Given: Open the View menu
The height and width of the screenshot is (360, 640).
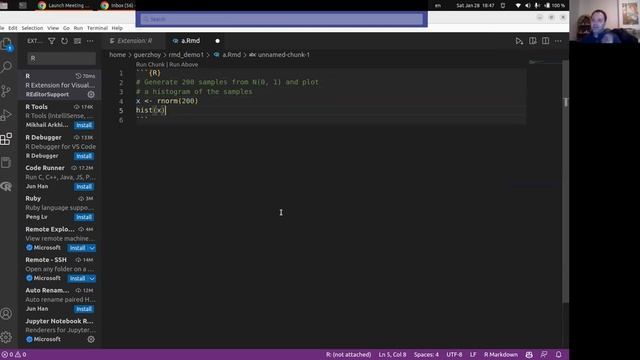Looking at the screenshot, I should 53,28.
